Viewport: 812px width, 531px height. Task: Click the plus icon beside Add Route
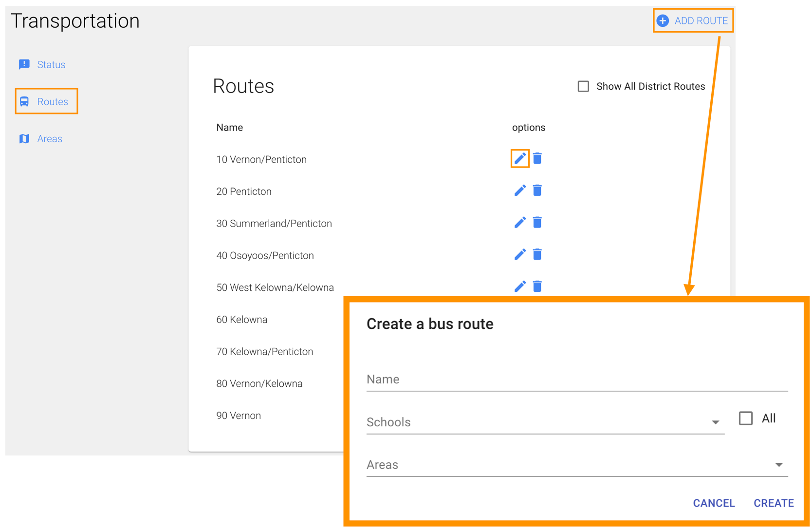[x=663, y=20]
